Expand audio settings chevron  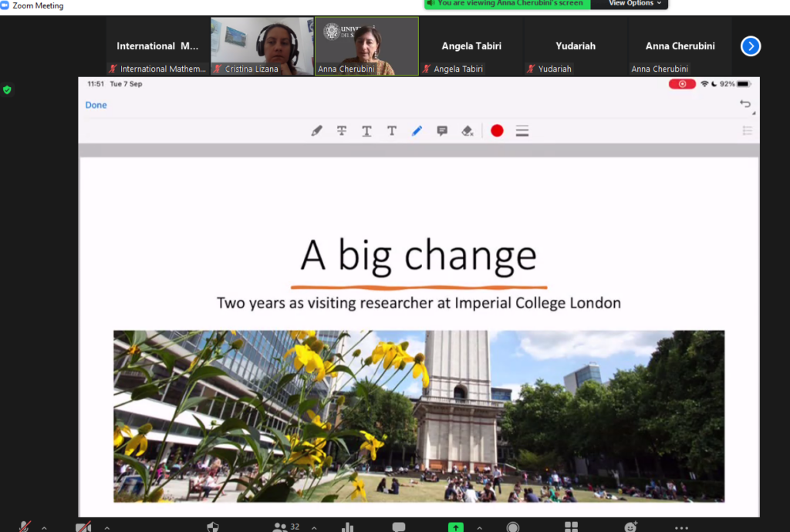(x=44, y=528)
